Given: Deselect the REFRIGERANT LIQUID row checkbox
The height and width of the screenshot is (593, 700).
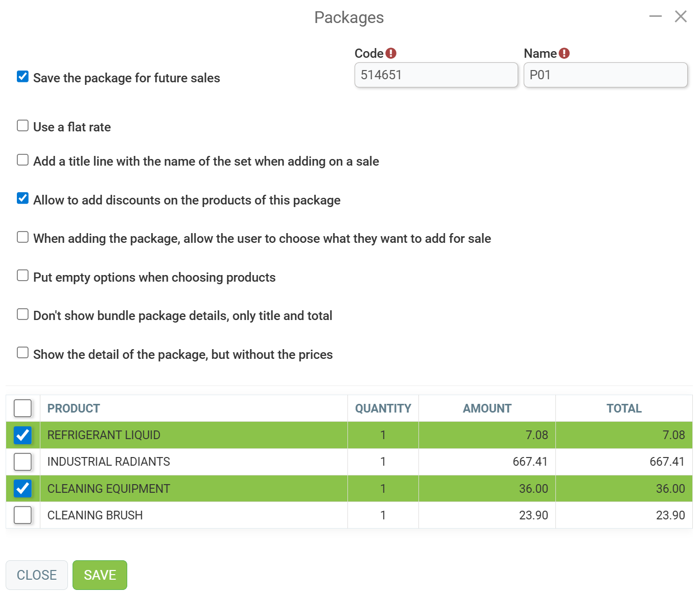Looking at the screenshot, I should click(22, 435).
